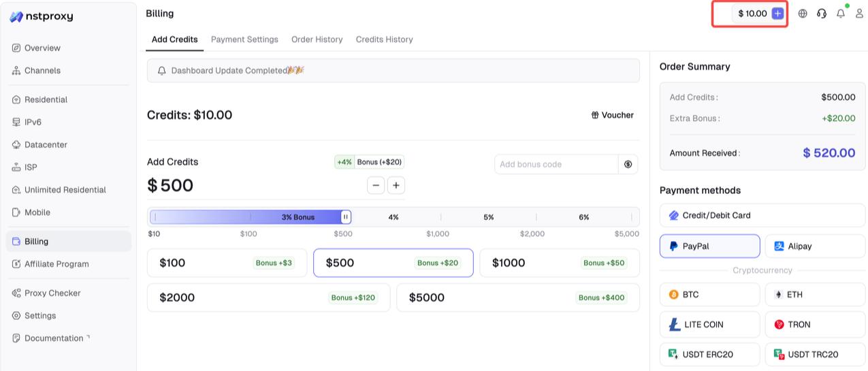Open ISP proxies in sidebar

[x=31, y=167]
